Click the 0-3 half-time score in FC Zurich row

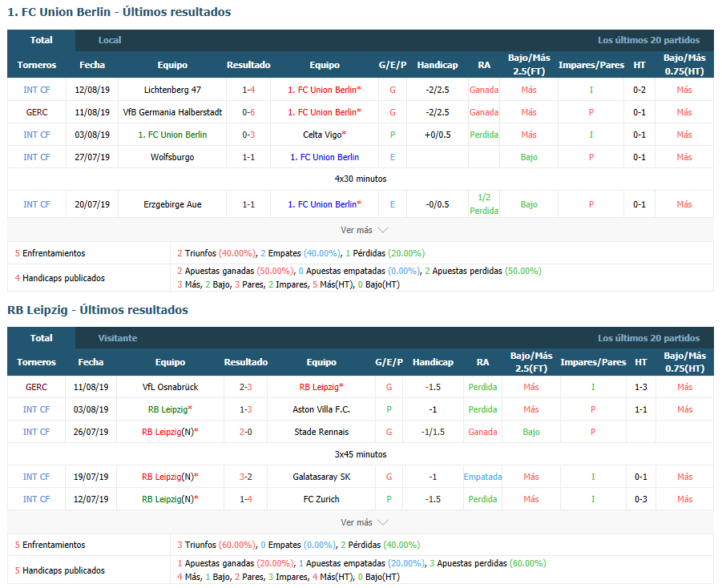pyautogui.click(x=641, y=499)
